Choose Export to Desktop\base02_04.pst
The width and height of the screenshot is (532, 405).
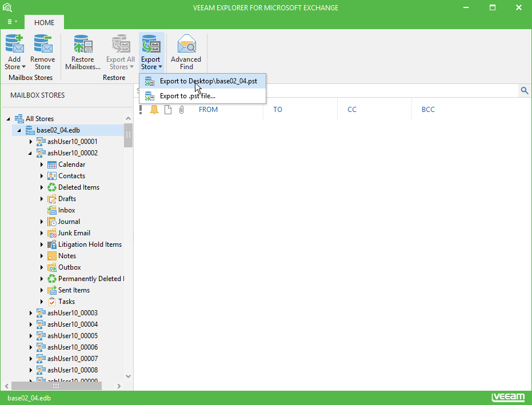pos(202,81)
